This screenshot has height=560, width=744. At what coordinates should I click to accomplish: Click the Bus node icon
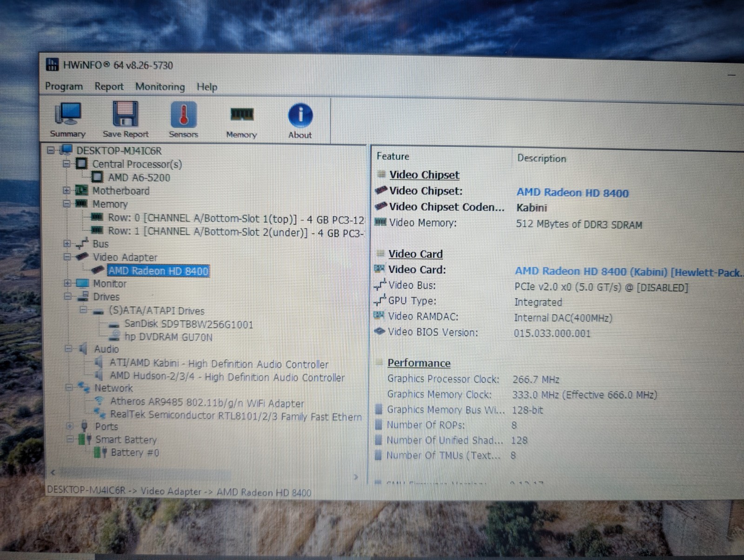(82, 243)
